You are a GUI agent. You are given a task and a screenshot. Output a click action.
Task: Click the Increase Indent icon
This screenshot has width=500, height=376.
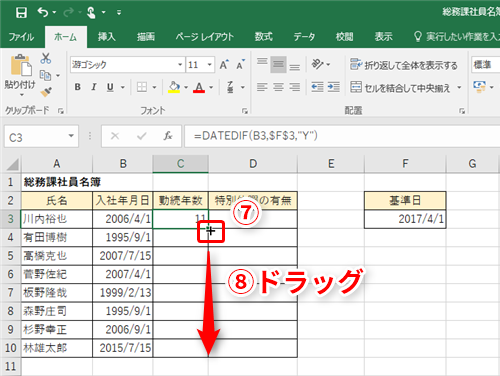[x=333, y=87]
